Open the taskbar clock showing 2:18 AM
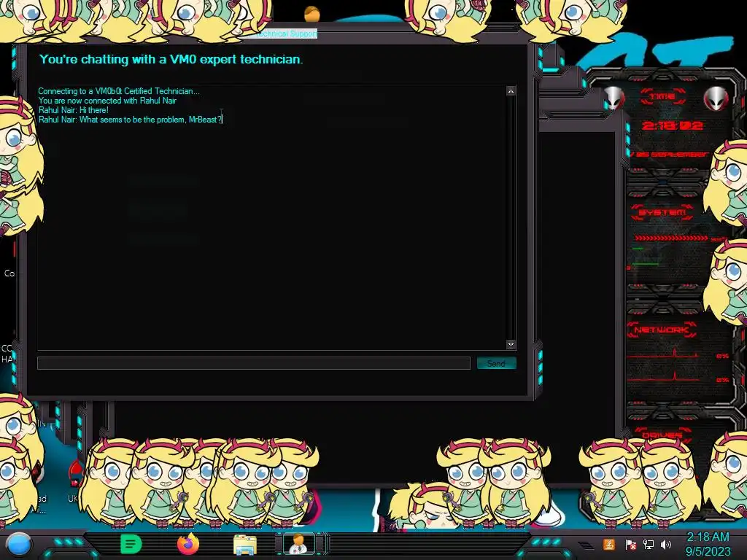The image size is (747, 560). [x=708, y=544]
